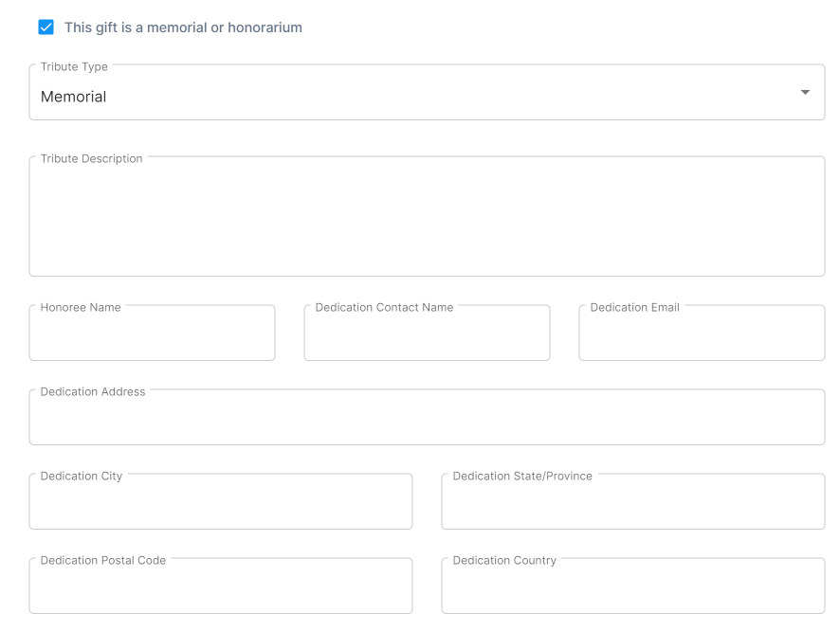Screen dimensions: 840x631
Task: Click into the Honoree Name field
Action: click(152, 336)
